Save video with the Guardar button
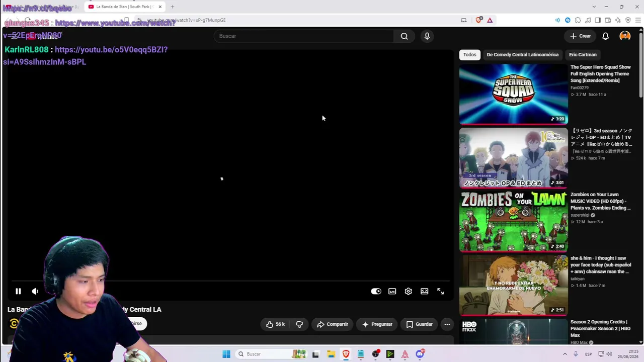The image size is (644, 362). click(x=420, y=324)
